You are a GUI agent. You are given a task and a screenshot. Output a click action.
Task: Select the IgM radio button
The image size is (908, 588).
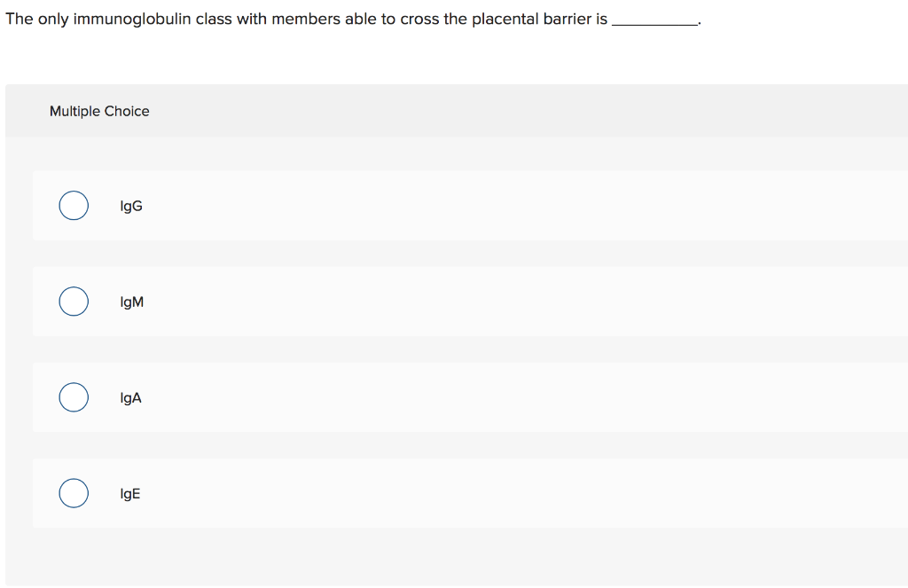pyautogui.click(x=74, y=301)
